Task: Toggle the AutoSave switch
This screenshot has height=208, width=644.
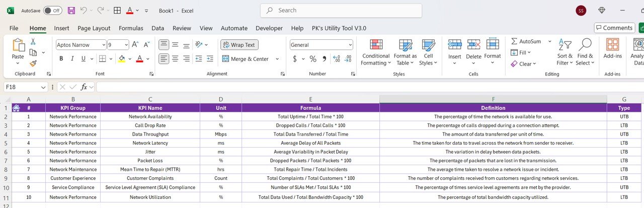Action: click(52, 10)
